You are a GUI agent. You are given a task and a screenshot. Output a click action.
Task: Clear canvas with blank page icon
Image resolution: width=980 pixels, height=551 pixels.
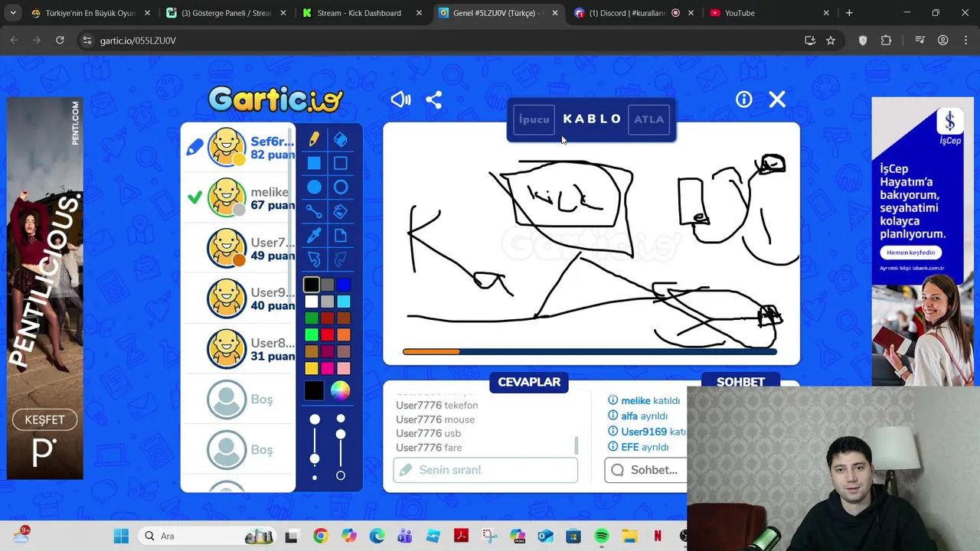pyautogui.click(x=341, y=236)
